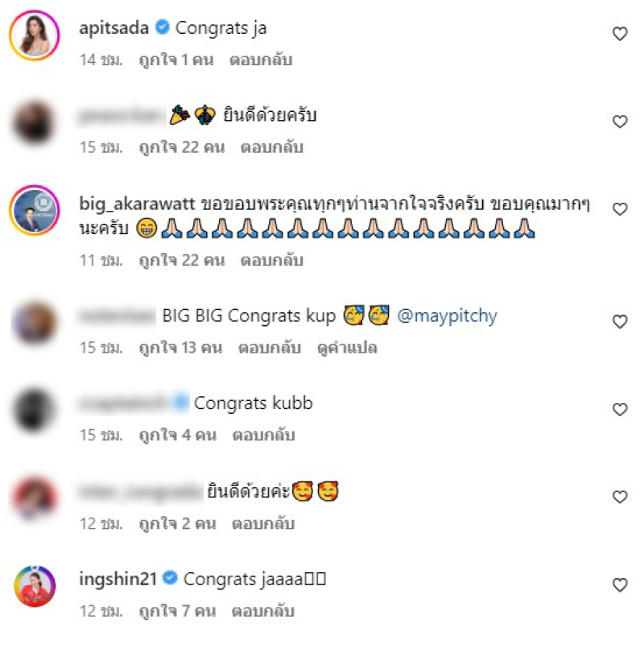Viewport: 644px width, 648px height.
Task: Tap heart on the ยินดีด้วยครับ comment
Action: (620, 122)
